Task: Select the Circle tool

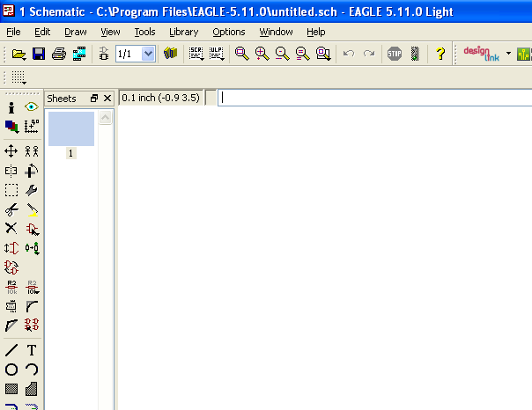Action: (11, 370)
